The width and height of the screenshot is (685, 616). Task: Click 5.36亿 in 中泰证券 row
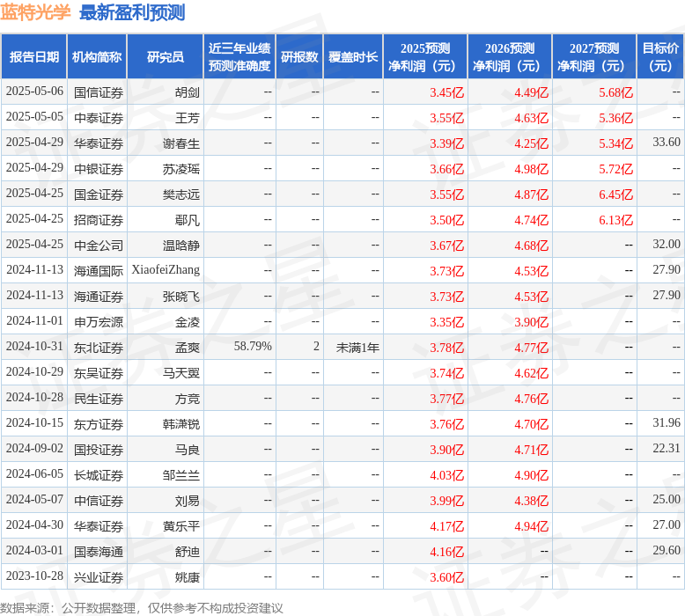pos(615,117)
